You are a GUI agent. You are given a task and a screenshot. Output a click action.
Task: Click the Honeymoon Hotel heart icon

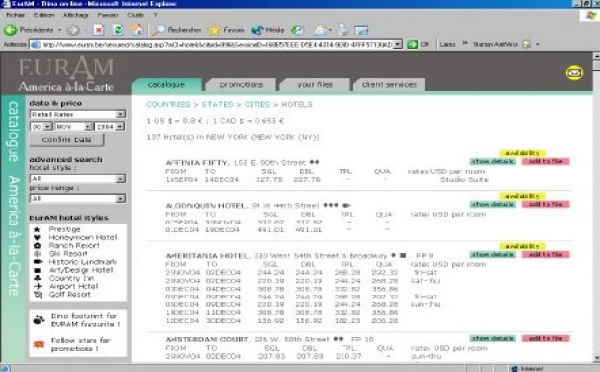point(37,237)
